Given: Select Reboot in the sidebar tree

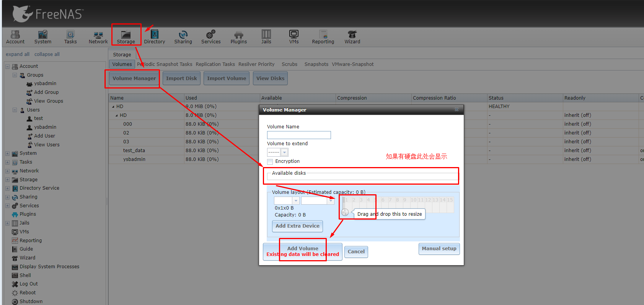Looking at the screenshot, I should 28,293.
